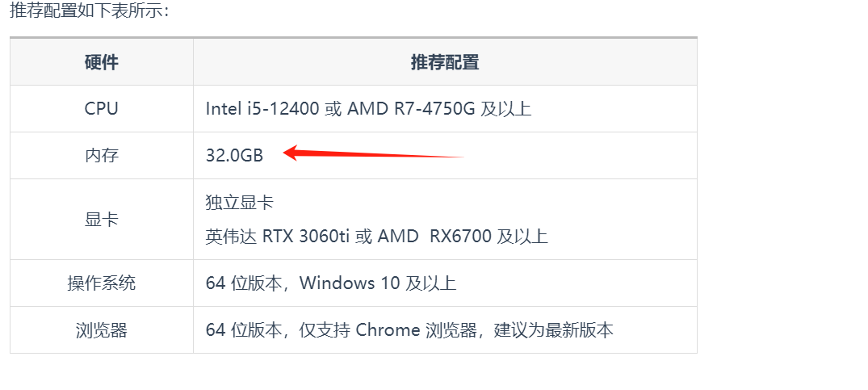Select the 浏览器 row label
868x390 pixels.
tap(101, 330)
